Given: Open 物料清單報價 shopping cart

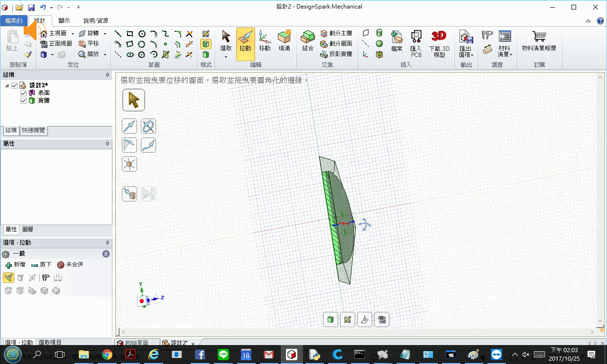Looking at the screenshot, I should pos(539,41).
